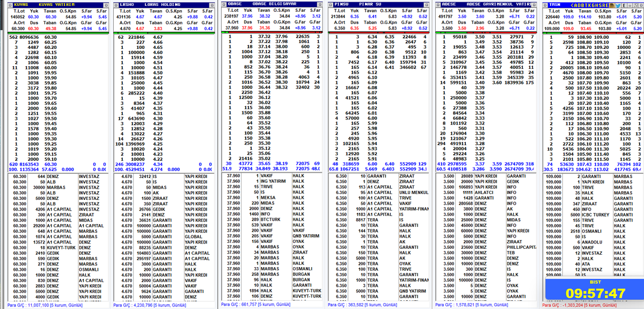Click letter 'T' in TMSN title toolbar
This screenshot has height=309, width=644.
586,5
